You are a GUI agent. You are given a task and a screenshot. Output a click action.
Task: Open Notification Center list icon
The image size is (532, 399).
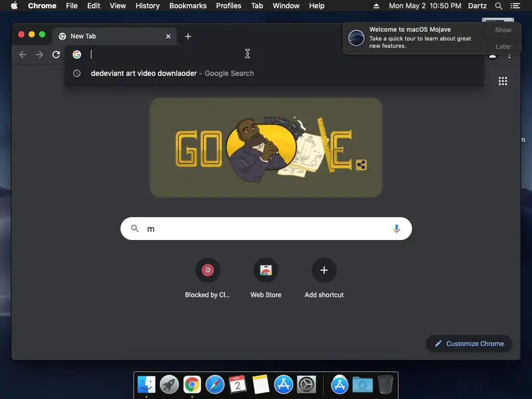(x=515, y=6)
